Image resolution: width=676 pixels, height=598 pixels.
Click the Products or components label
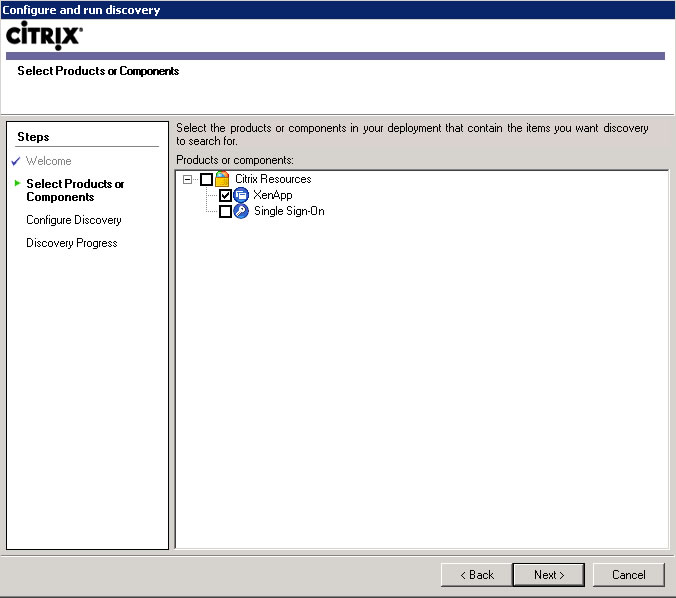(235, 160)
